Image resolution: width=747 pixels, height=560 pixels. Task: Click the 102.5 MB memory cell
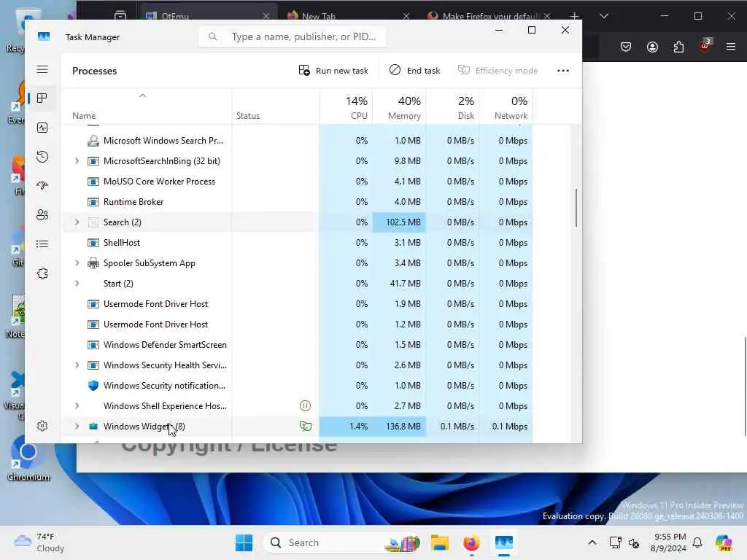[x=399, y=222]
